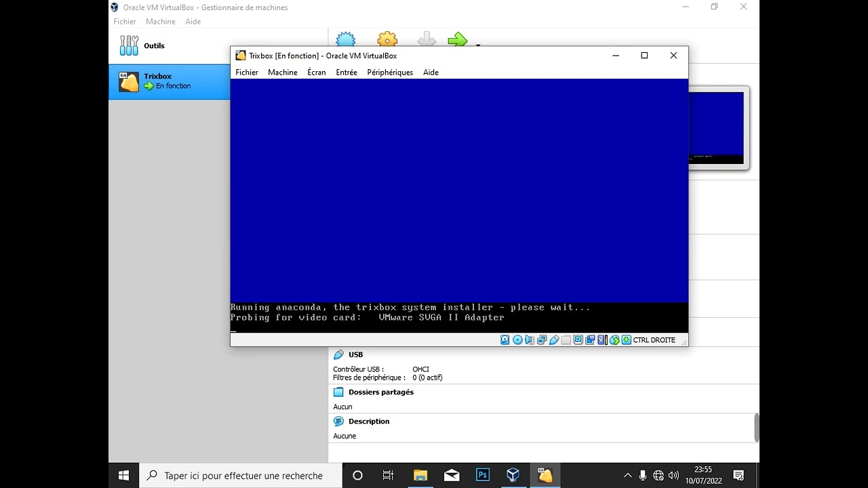The height and width of the screenshot is (488, 868).
Task: Click the 'Aucun' shared folders text
Action: (342, 407)
